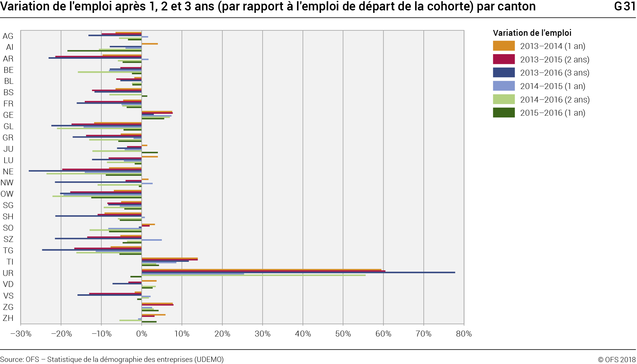
Task: Click the longest dark blue UR bar
Action: pyautogui.click(x=298, y=272)
